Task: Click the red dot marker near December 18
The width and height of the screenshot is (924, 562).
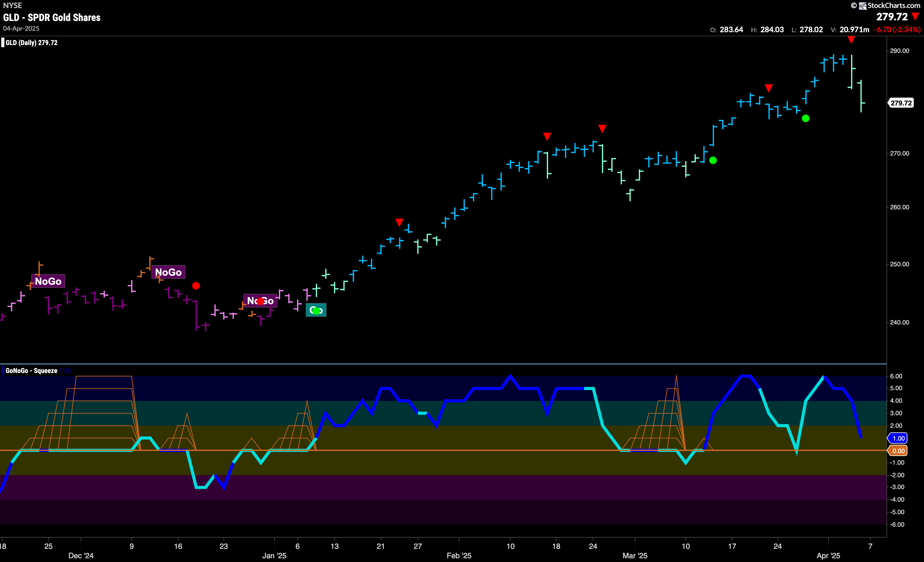Action: click(196, 286)
